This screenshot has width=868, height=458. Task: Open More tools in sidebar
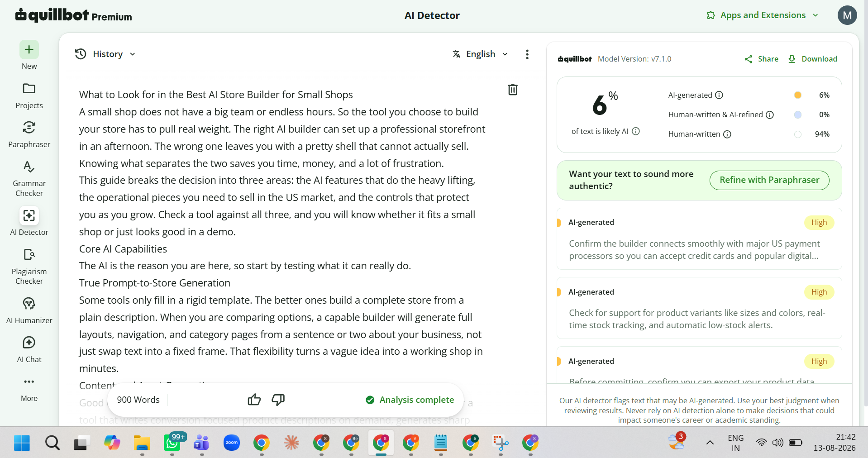coord(29,389)
